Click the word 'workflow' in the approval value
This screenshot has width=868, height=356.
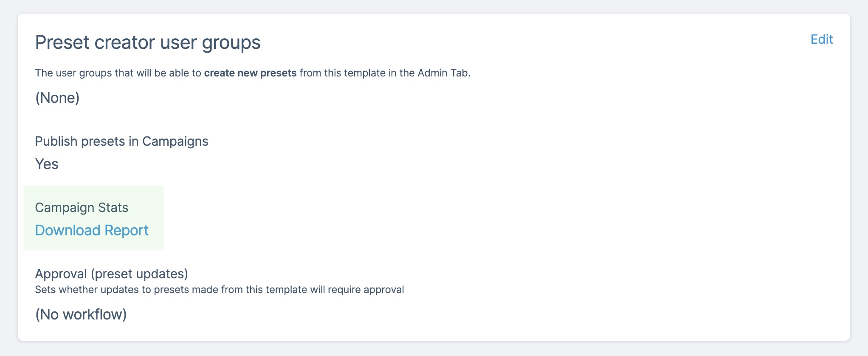(93, 315)
